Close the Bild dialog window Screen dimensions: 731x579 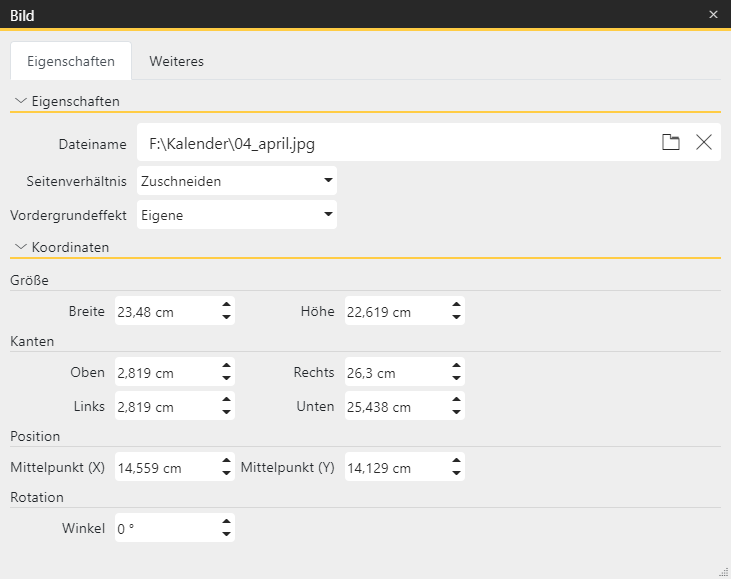point(713,14)
